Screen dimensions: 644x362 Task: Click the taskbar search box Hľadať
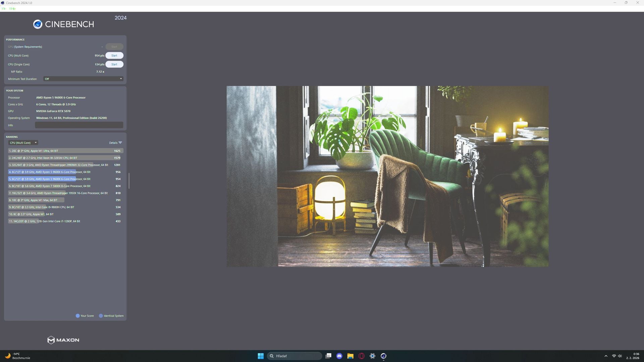[295, 356]
